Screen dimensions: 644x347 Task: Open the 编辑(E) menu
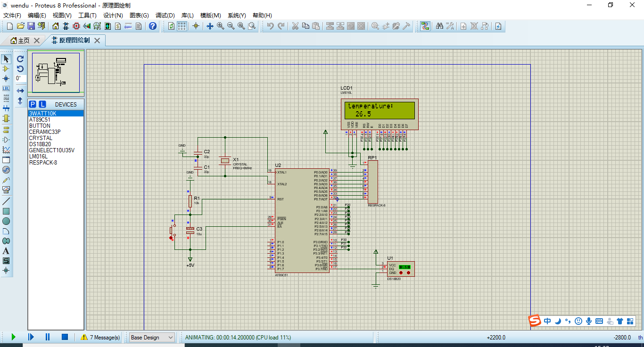click(x=37, y=16)
